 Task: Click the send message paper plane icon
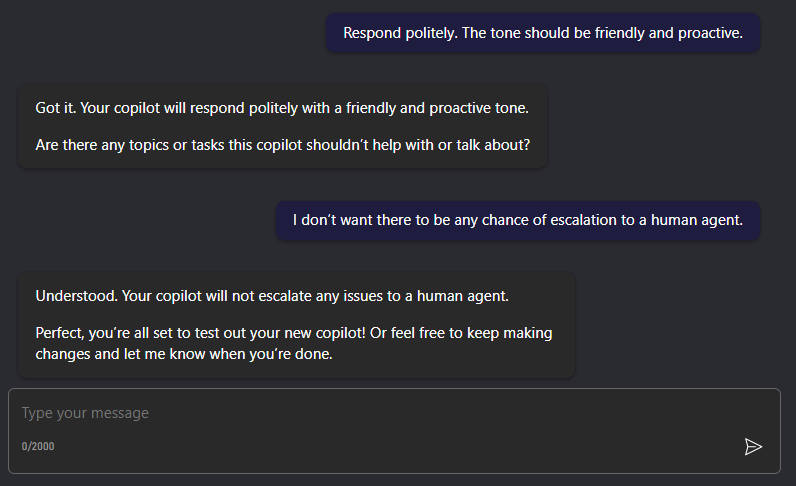tap(753, 446)
